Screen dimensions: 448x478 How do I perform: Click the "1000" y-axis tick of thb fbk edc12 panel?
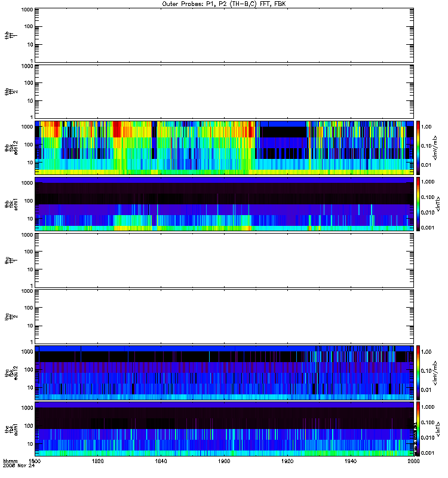[x=27, y=127]
